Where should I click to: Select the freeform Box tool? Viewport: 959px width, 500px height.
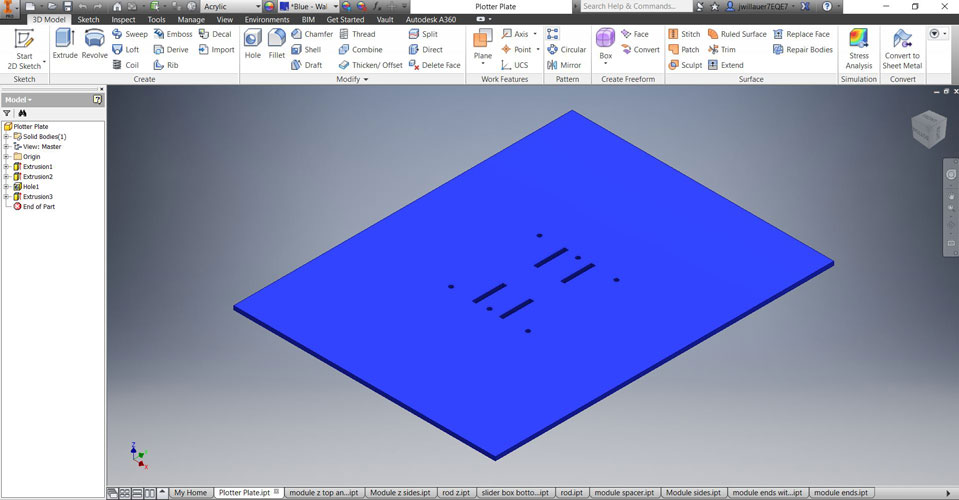click(605, 45)
